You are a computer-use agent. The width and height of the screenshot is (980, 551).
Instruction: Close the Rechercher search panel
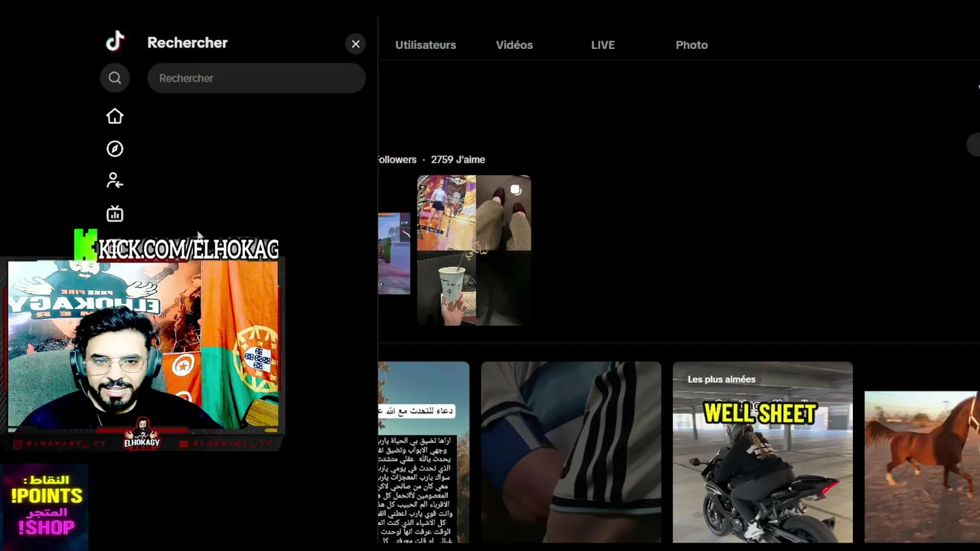click(x=355, y=44)
